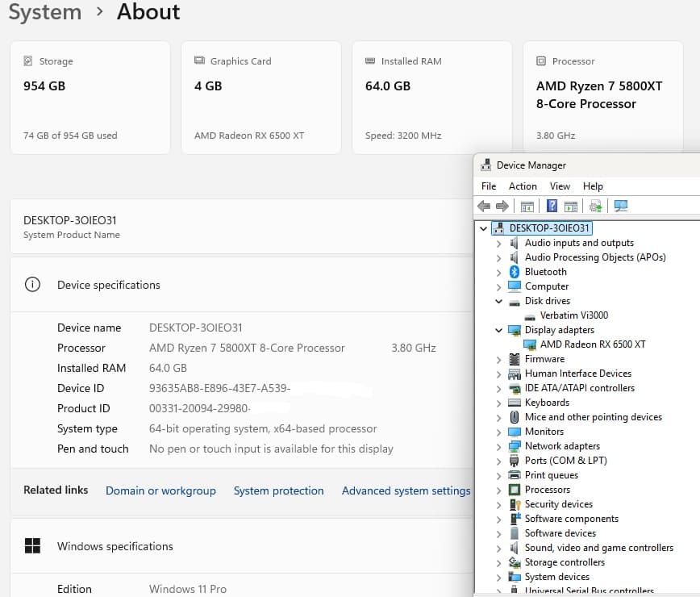Click the Computer category monitor icon
Viewport: 700px width, 597px height.
click(515, 286)
